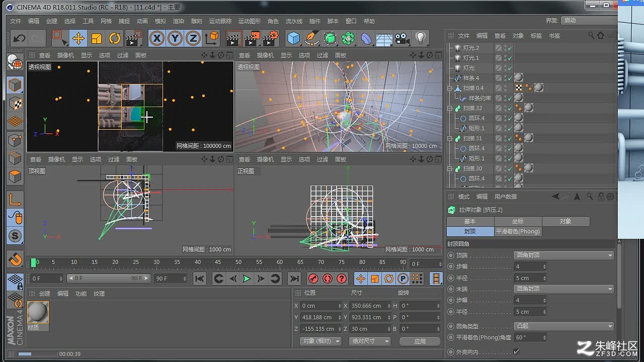
Task: Toggle the Z axis lock
Action: [x=193, y=38]
